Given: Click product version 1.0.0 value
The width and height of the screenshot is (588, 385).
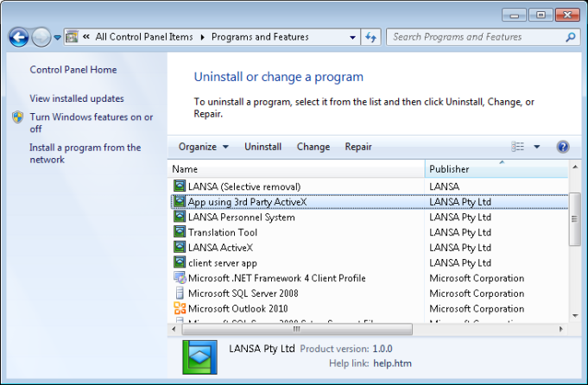Looking at the screenshot, I should point(383,349).
